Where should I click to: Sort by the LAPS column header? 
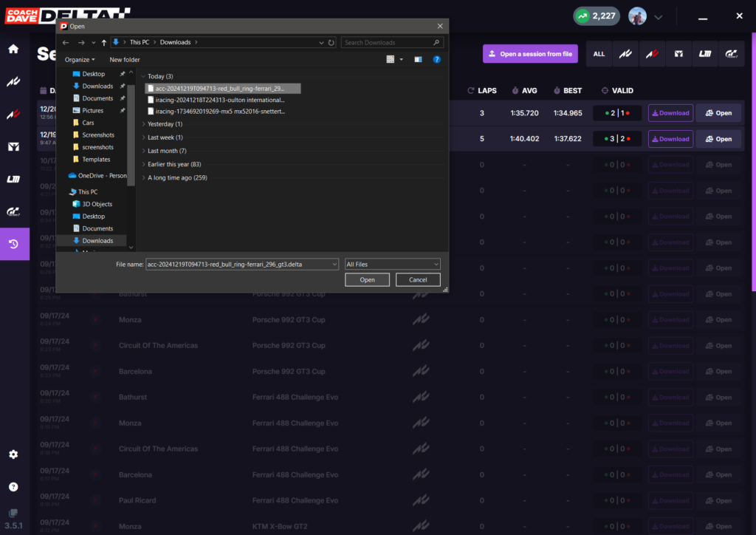click(x=482, y=90)
